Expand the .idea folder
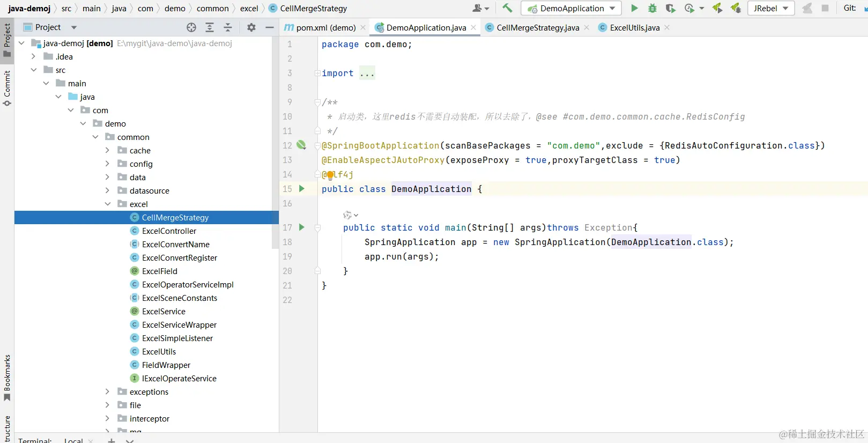 coord(33,56)
